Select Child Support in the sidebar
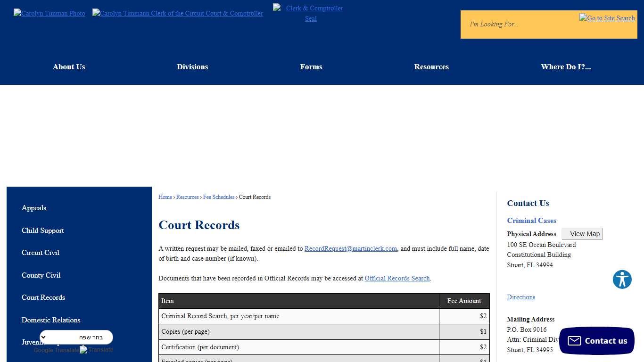Image resolution: width=644 pixels, height=362 pixels. point(43,230)
